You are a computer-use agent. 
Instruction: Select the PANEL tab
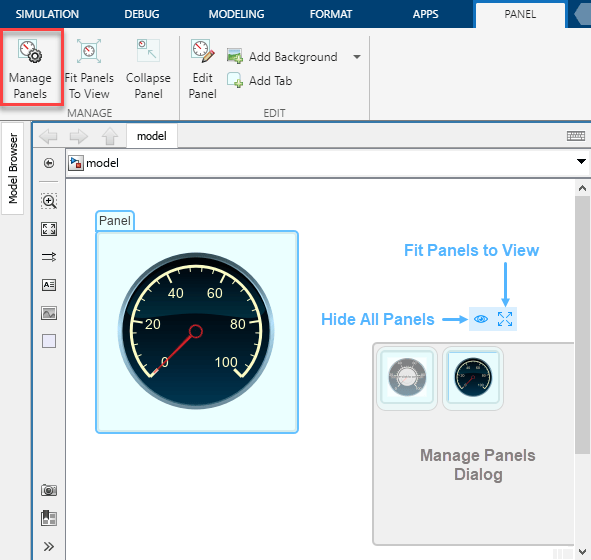click(x=520, y=14)
